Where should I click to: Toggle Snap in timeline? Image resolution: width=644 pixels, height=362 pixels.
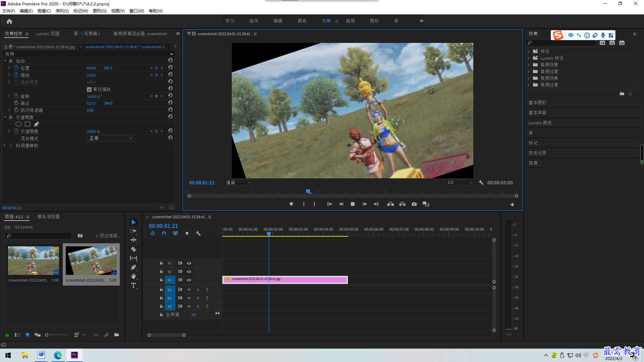click(x=164, y=233)
